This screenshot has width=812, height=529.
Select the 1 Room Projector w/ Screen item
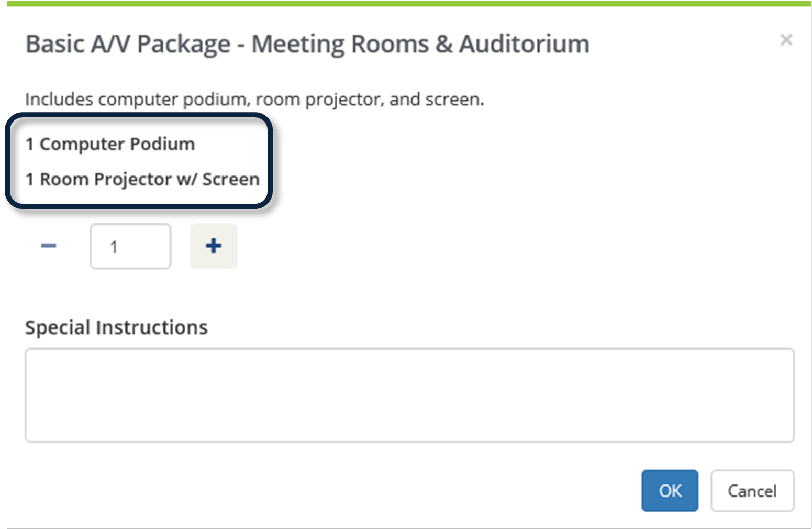coord(142,180)
